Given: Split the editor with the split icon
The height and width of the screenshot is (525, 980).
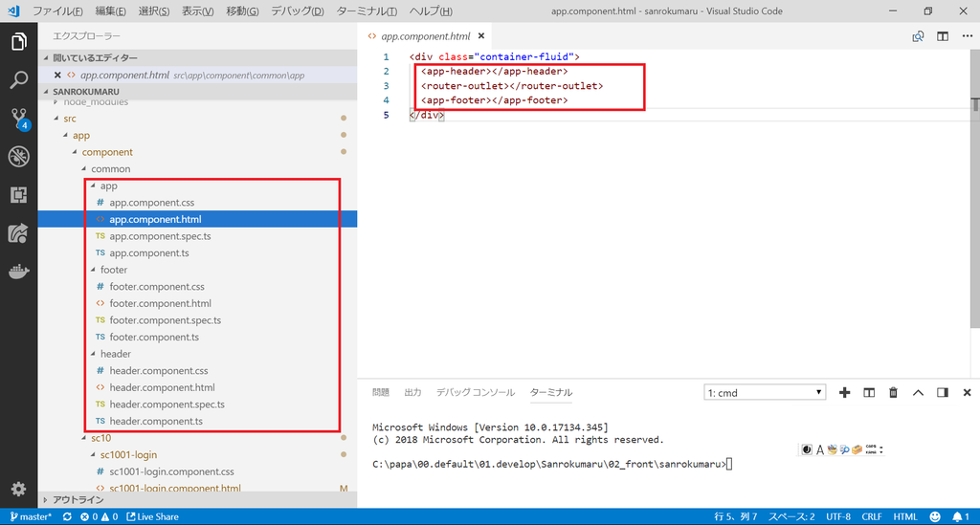Looking at the screenshot, I should [x=943, y=36].
